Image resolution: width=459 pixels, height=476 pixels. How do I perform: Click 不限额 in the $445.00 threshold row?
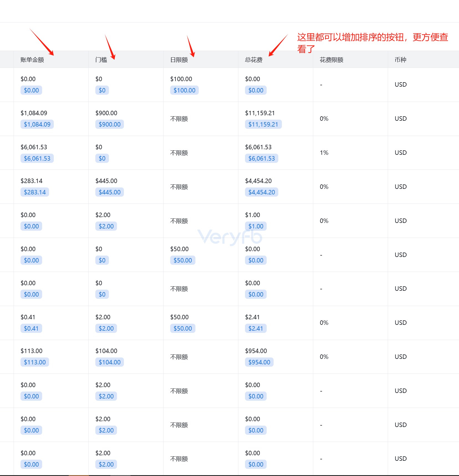179,187
